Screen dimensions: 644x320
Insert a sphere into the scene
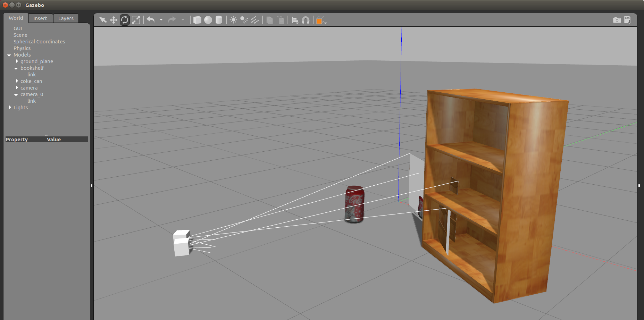(x=208, y=20)
